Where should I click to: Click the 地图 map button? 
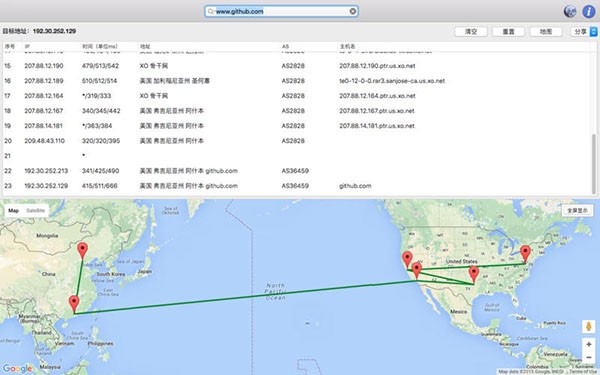(x=546, y=32)
